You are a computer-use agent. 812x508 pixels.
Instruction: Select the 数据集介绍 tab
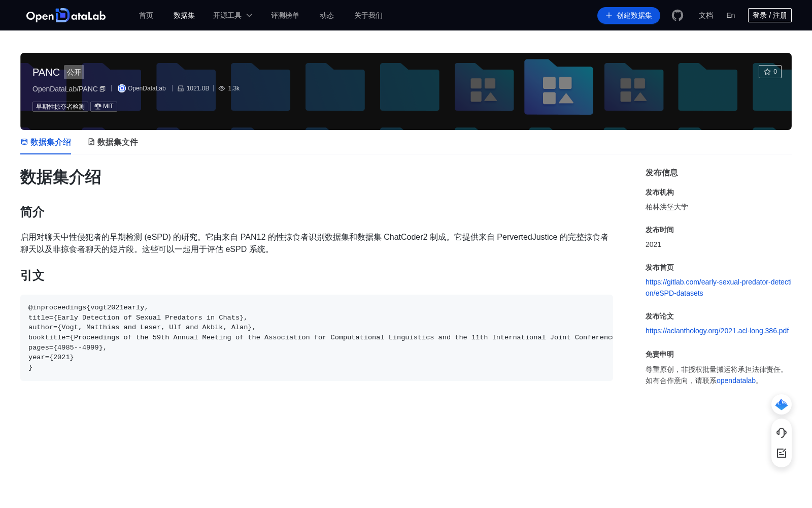46,142
